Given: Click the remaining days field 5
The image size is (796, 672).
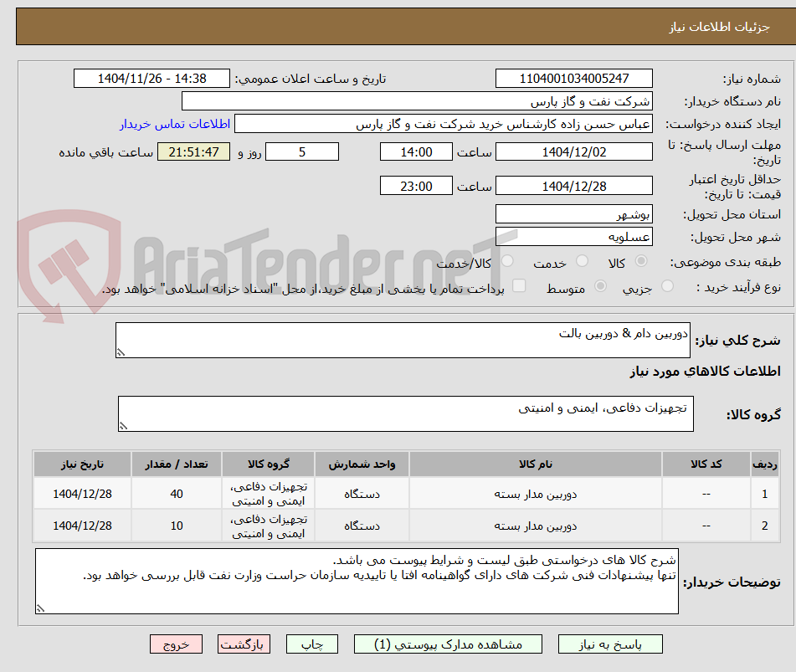Looking at the screenshot, I should (302, 151).
